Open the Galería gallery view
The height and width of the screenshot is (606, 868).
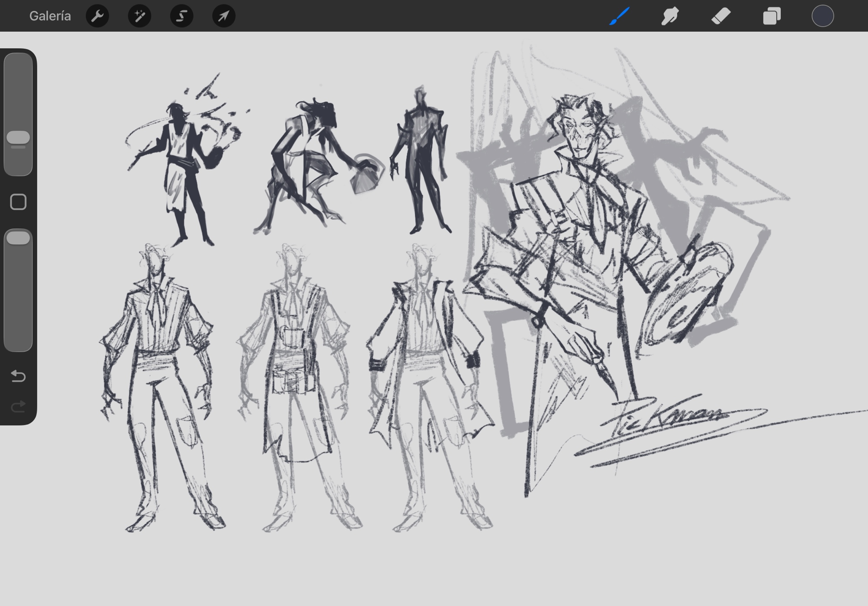[x=50, y=16]
